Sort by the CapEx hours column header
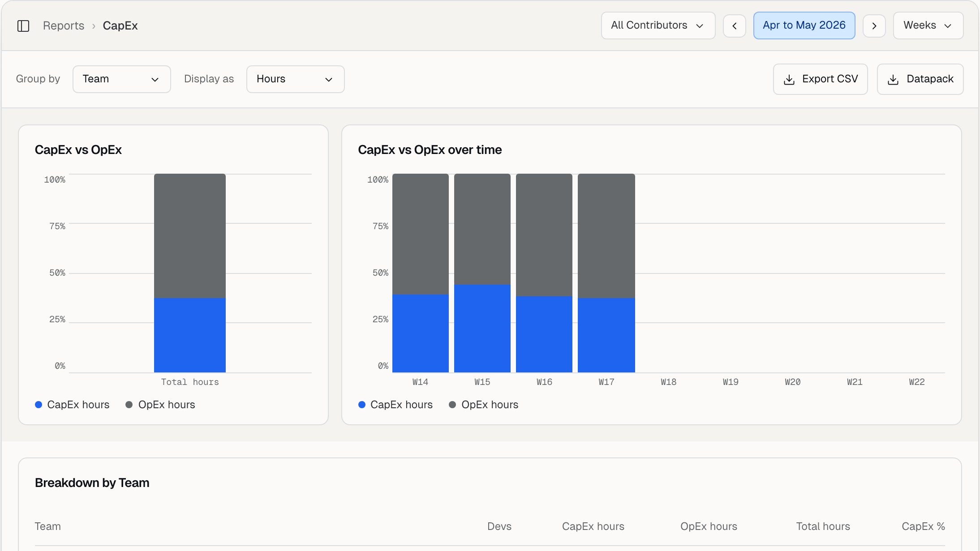 (x=593, y=526)
